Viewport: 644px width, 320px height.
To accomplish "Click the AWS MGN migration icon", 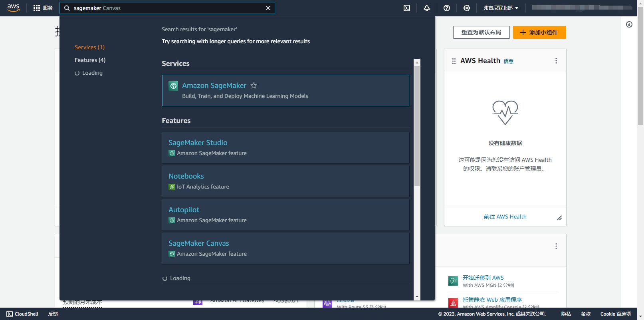I will 453,281.
